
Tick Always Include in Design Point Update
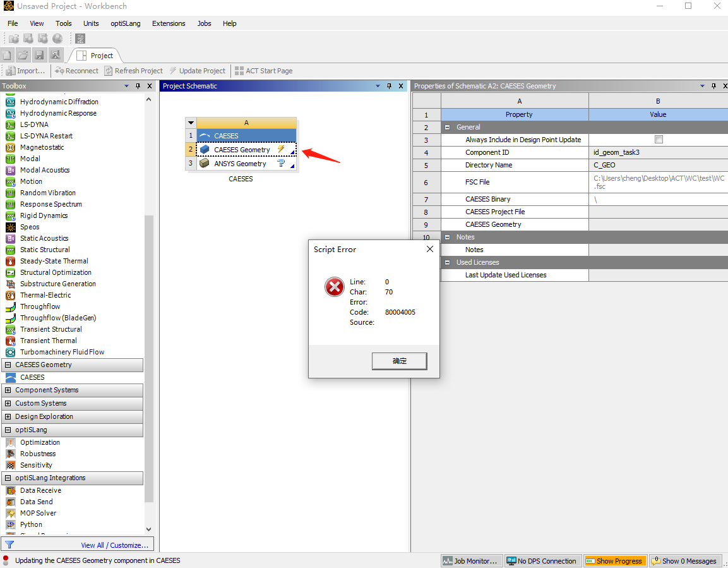pos(659,140)
